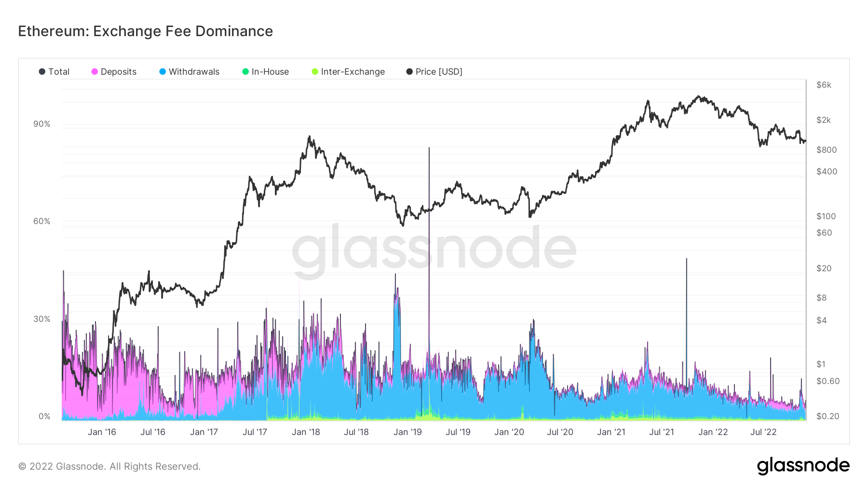Click the chart title Ethereum: Exchange Fee Dominance
This screenshot has height=488, width=868.
145,31
